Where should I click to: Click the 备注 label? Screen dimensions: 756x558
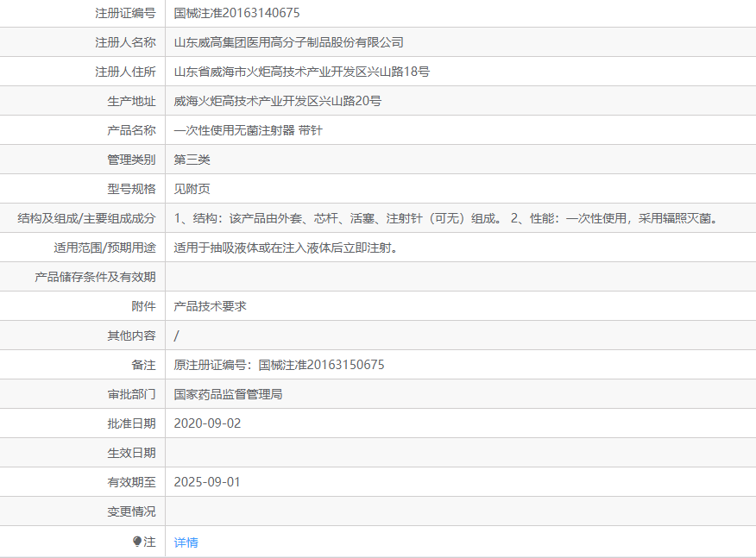pyautogui.click(x=143, y=365)
